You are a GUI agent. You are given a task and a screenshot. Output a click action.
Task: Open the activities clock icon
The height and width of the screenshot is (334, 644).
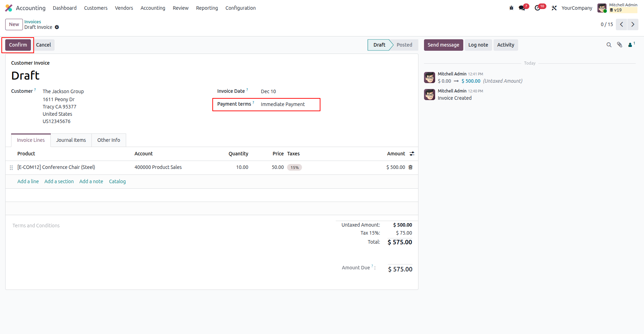[x=538, y=8]
